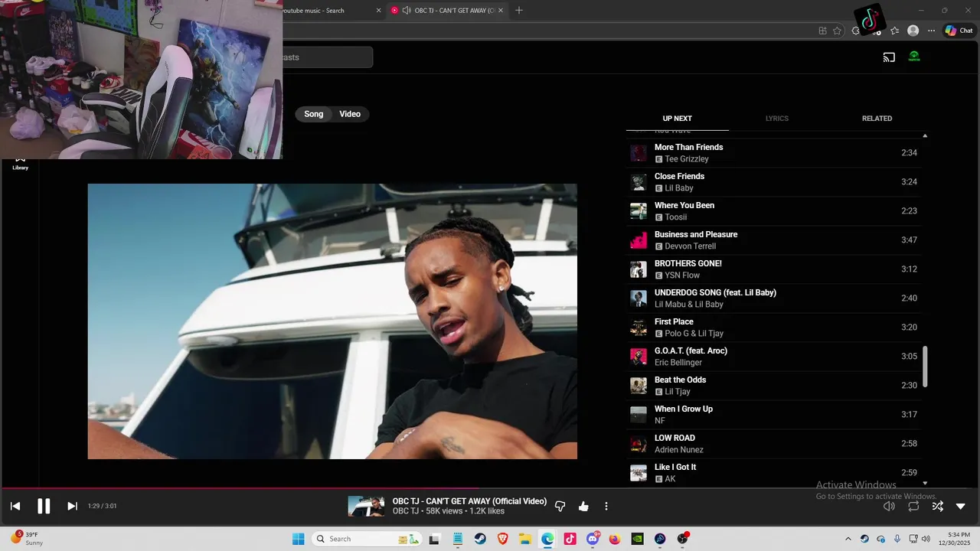Play BROTHERS GONE! by YSN Flow
This screenshot has height=551, width=980.
click(x=773, y=269)
